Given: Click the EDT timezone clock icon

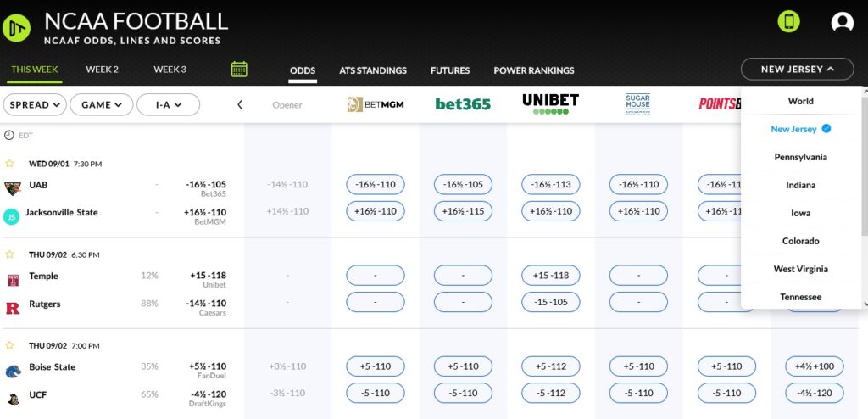Looking at the screenshot, I should pyautogui.click(x=8, y=135).
